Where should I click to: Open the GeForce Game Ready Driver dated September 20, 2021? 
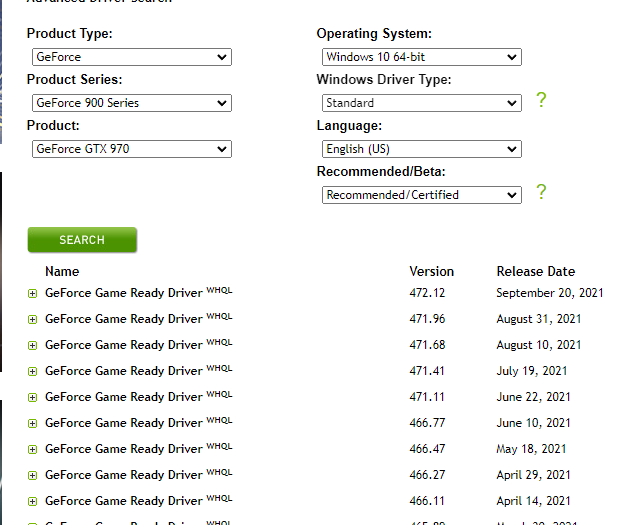(x=139, y=293)
